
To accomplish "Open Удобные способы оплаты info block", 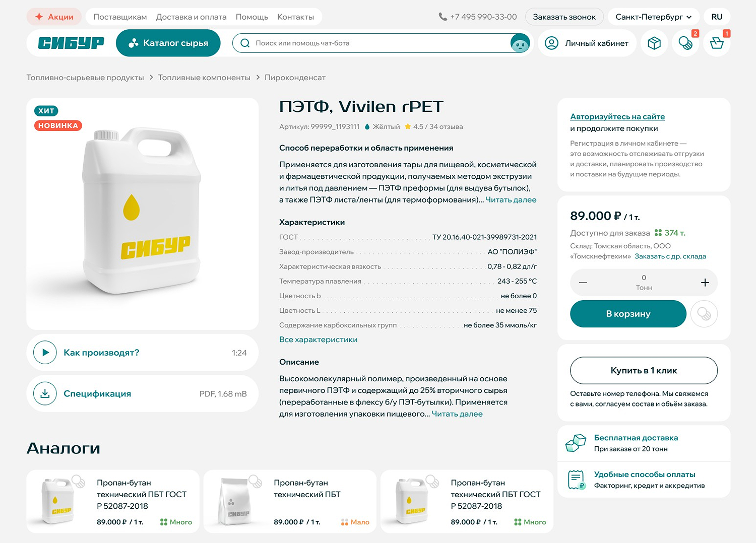I will pos(644,480).
